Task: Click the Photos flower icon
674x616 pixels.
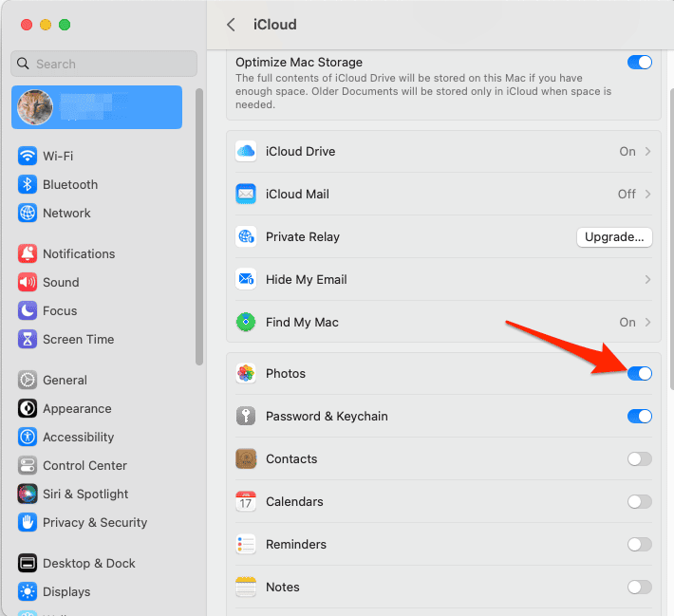Action: click(246, 373)
